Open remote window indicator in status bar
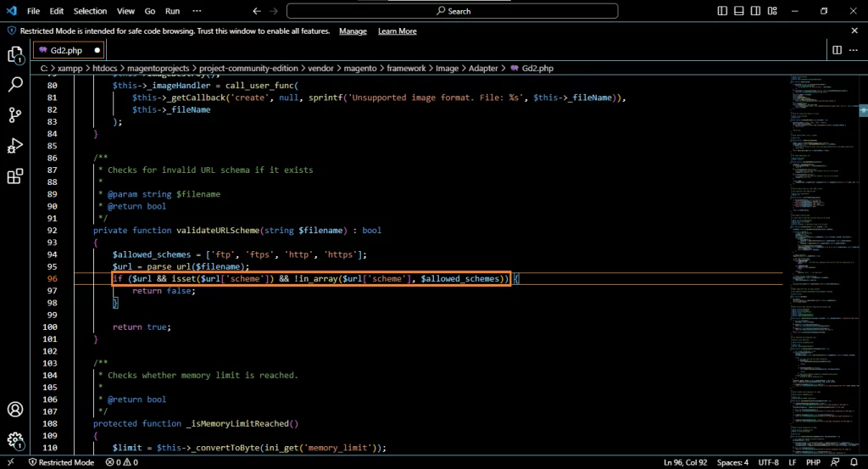 pos(10,462)
